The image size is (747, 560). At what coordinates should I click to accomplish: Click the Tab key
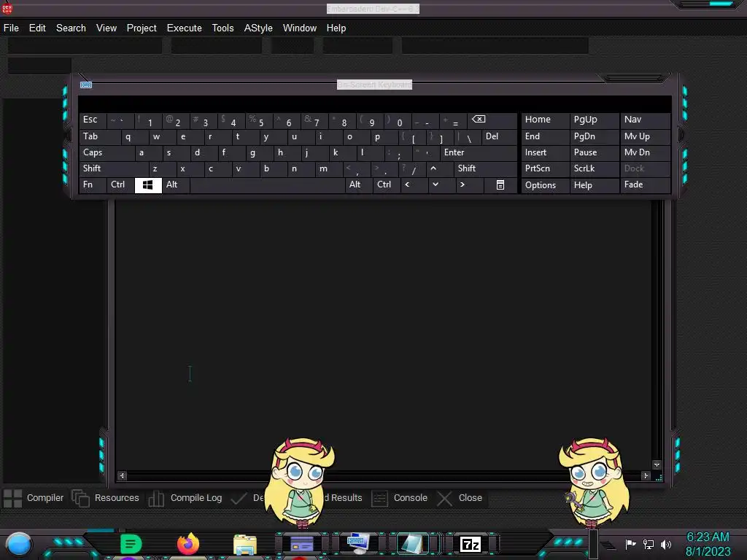click(x=99, y=136)
